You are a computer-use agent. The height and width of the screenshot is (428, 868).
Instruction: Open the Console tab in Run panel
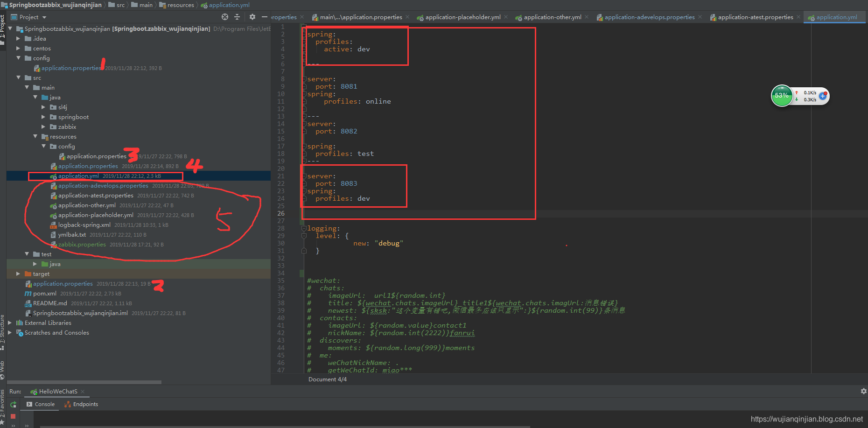[41, 404]
